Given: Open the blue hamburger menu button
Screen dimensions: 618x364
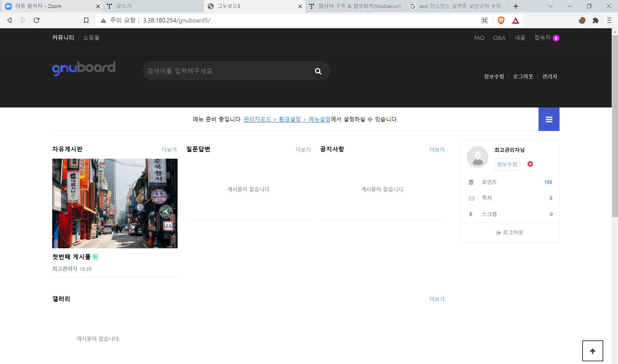Looking at the screenshot, I should (x=549, y=119).
